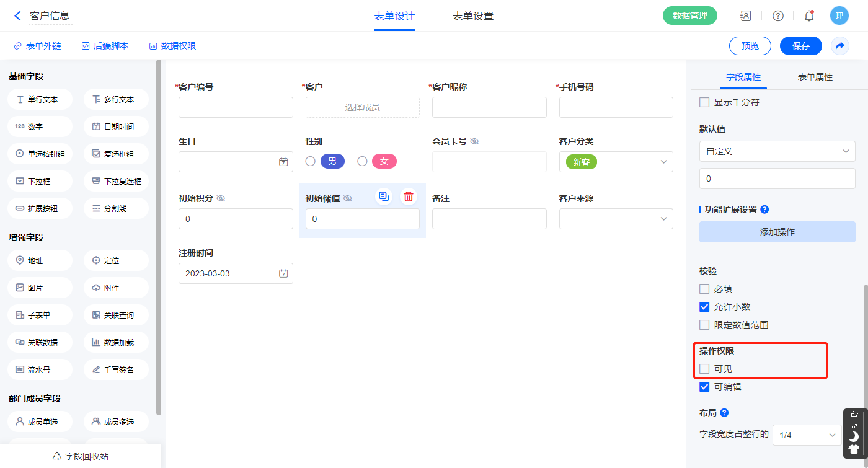
Task: Select the 女 gender radio button
Action: click(363, 161)
